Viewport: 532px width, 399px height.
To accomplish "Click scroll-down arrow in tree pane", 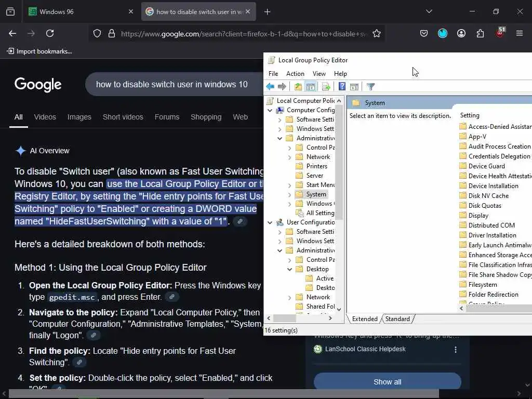I will point(339,309).
